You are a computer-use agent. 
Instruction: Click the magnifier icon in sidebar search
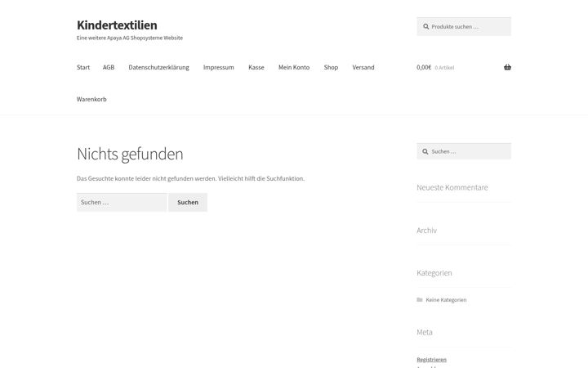pos(425,152)
